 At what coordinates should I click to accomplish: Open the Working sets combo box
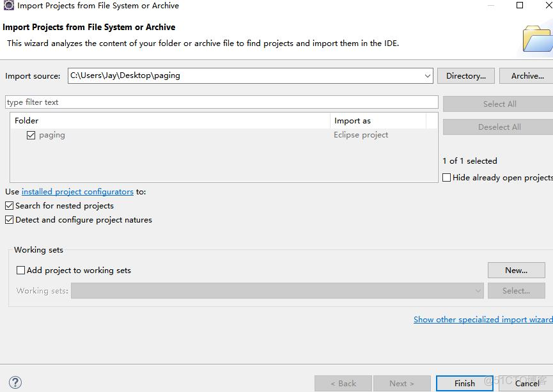pos(277,291)
